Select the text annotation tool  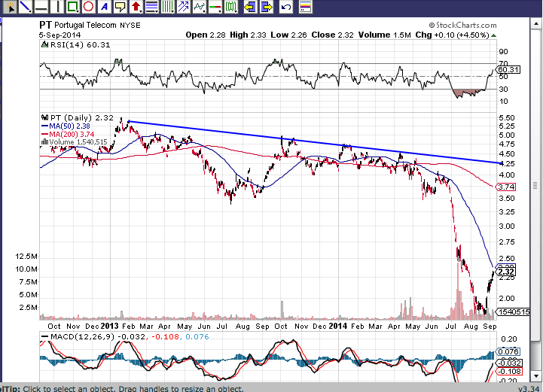(x=104, y=7)
